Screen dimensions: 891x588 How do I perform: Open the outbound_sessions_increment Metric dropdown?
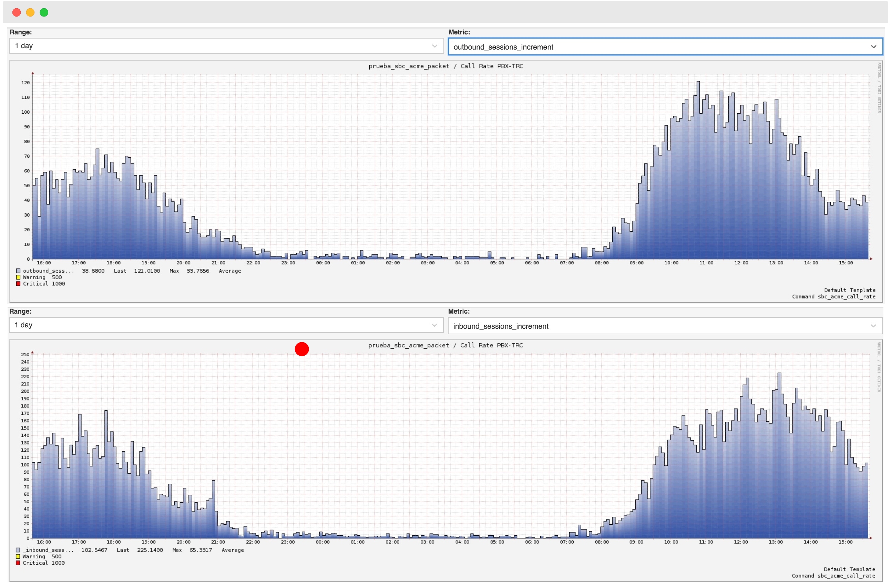(x=665, y=47)
